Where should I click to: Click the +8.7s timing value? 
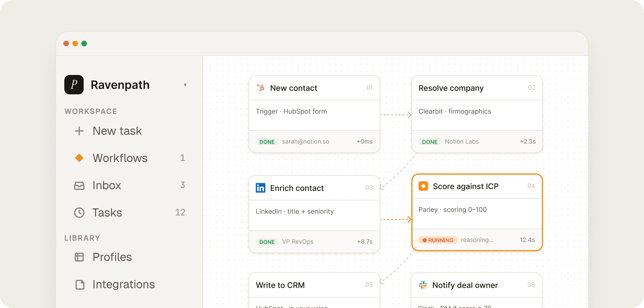[x=365, y=242]
